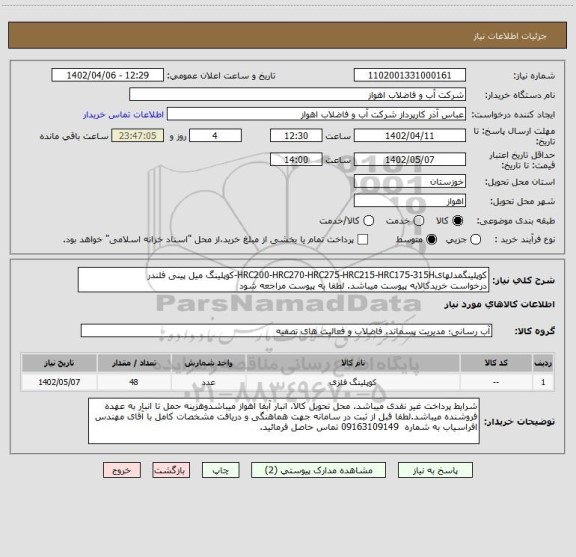This screenshot has width=576, height=557.
Task: Click the row number cell 1
Action: point(543,382)
